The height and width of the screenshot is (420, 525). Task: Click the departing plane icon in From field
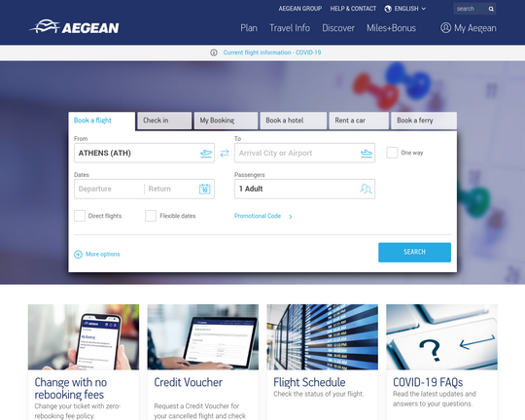[x=206, y=154]
